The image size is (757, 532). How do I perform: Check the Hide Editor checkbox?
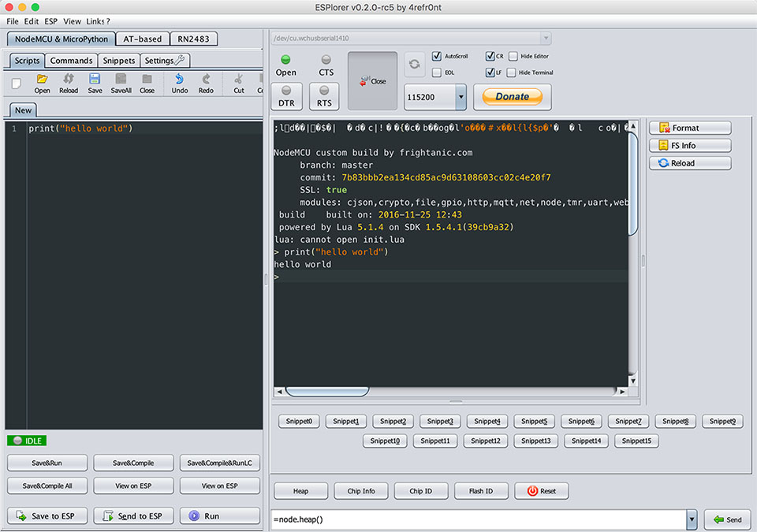click(513, 57)
